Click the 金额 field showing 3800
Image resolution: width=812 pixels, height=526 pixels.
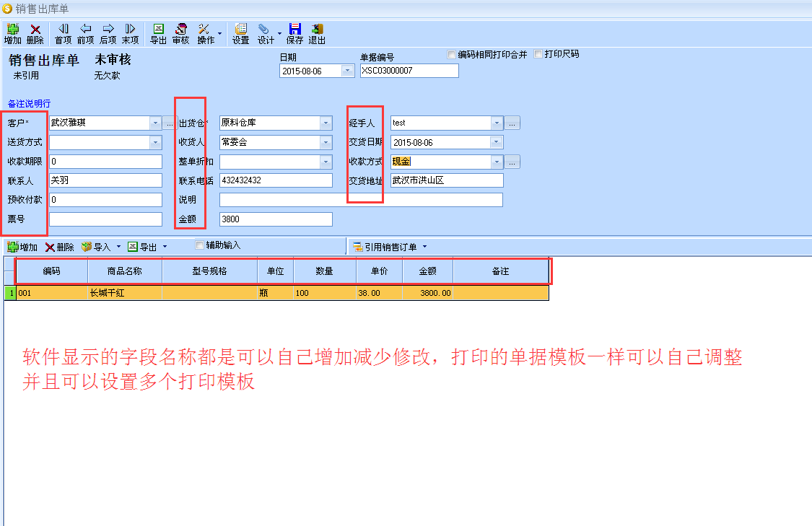point(276,219)
